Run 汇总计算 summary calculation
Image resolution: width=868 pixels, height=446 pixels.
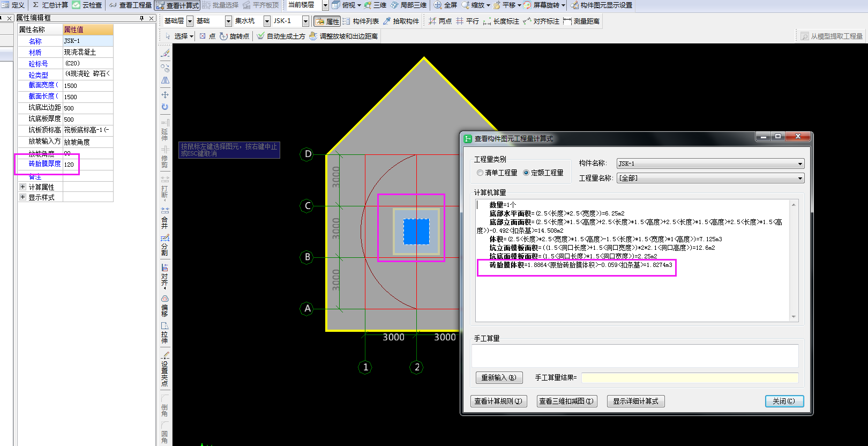click(x=50, y=5)
